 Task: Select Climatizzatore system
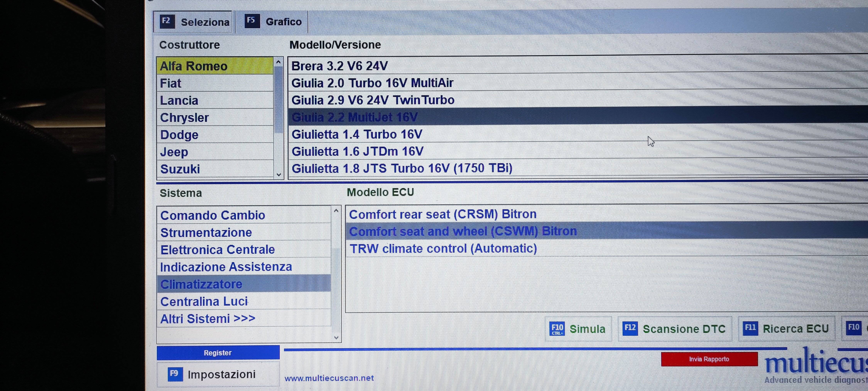(x=244, y=284)
